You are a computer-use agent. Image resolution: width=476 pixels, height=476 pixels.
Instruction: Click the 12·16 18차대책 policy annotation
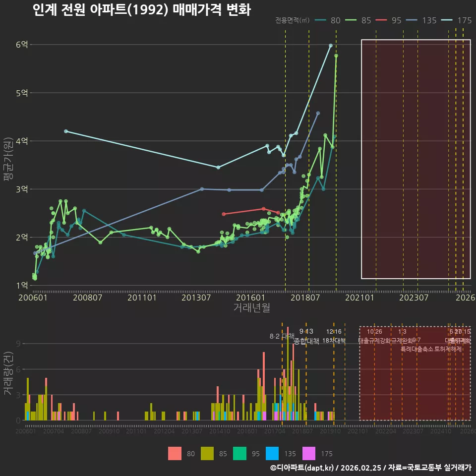tap(334, 336)
